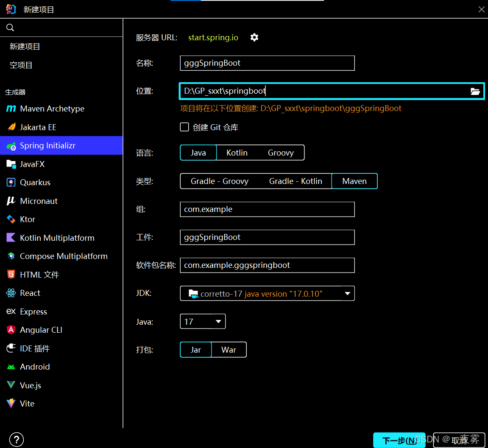Select Vite generator label
The image size is (488, 448).
point(27,403)
